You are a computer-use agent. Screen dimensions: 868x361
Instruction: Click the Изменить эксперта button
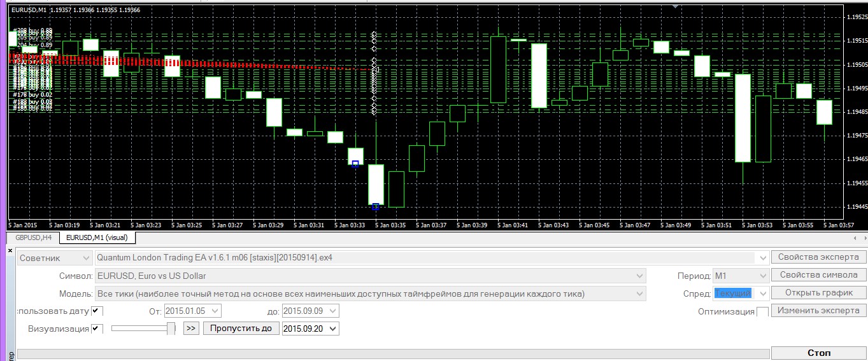pos(818,311)
